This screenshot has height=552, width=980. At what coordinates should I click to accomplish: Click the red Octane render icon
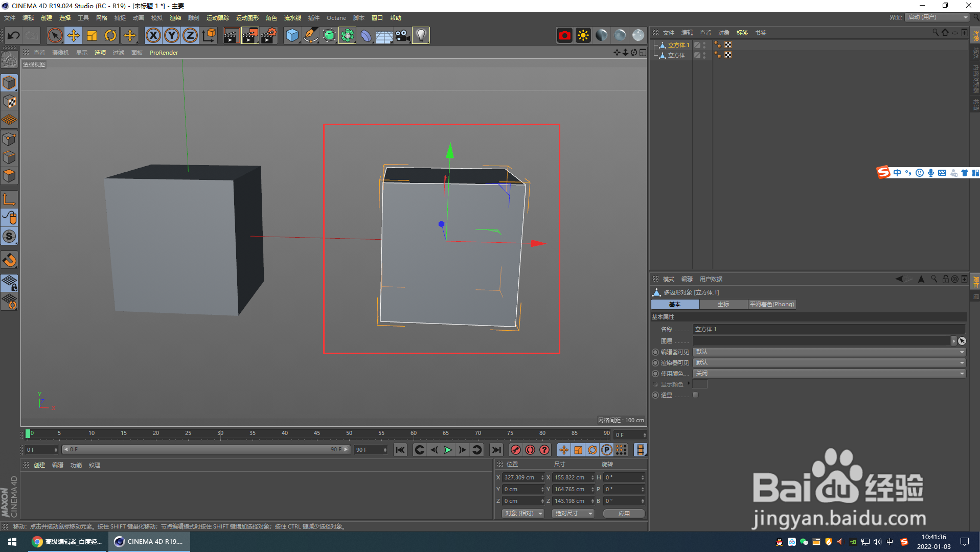coord(564,35)
